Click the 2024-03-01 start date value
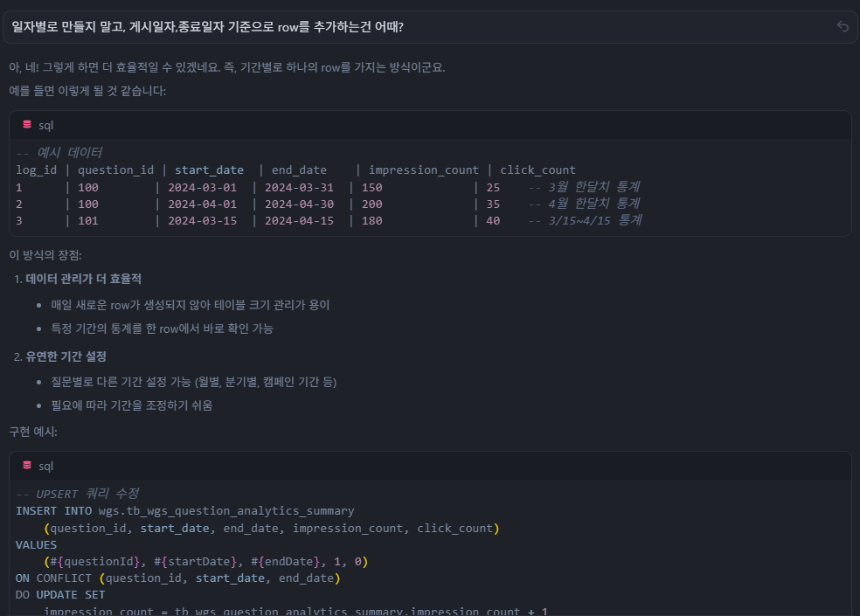860x616 pixels. pyautogui.click(x=201, y=187)
